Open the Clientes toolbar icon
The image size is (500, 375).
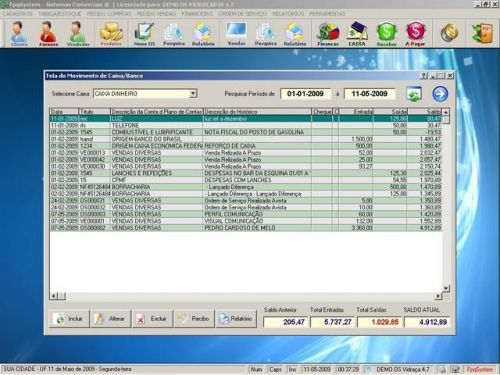click(19, 33)
